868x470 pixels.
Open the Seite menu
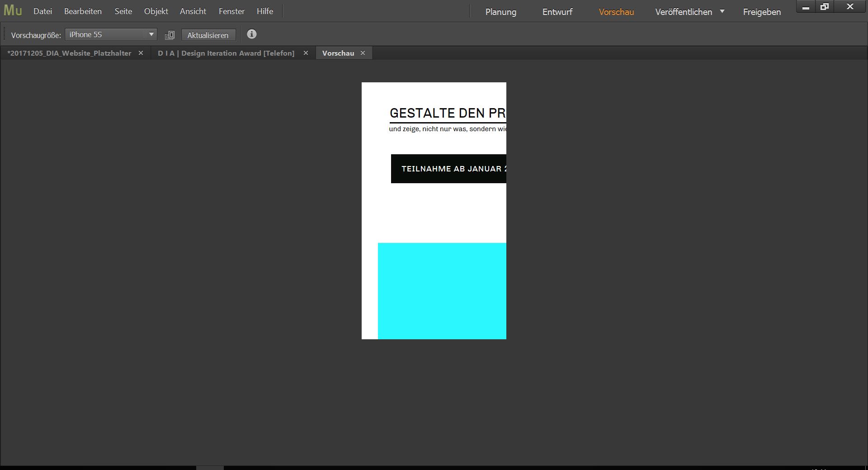coord(123,11)
